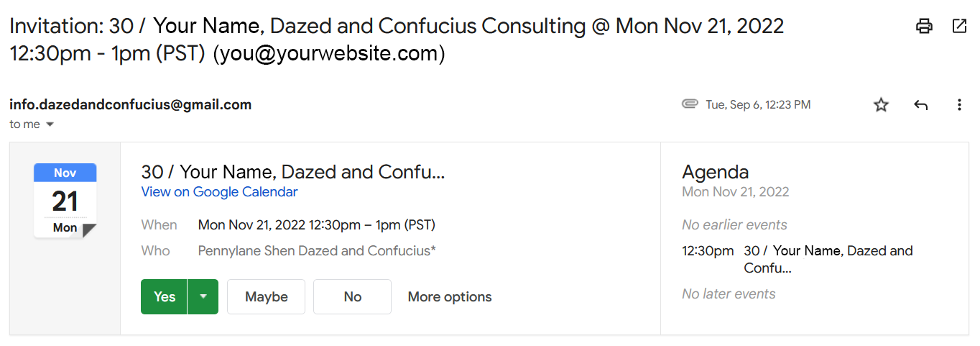Respond Maybe to the invitation
Screen dimensions: 980x346
pyautogui.click(x=266, y=296)
